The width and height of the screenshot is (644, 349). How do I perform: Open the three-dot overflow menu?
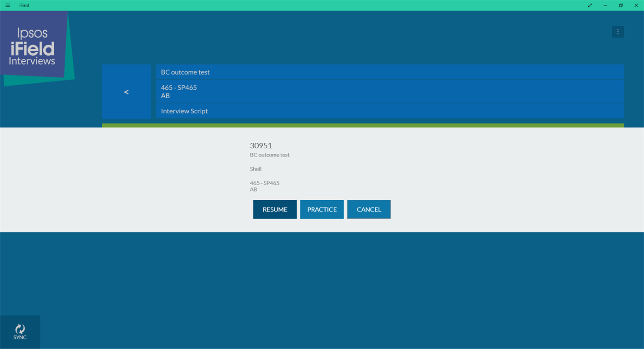click(618, 31)
